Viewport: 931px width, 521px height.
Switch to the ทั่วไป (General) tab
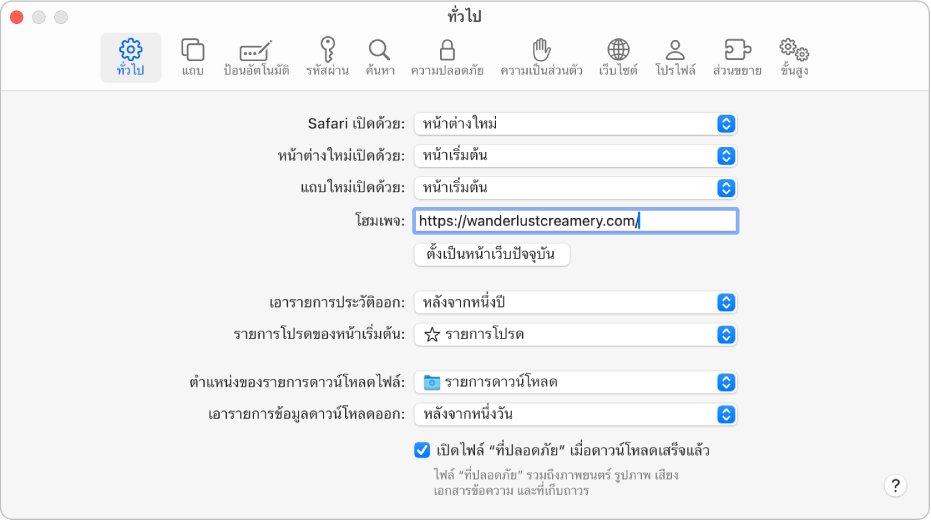[x=130, y=57]
